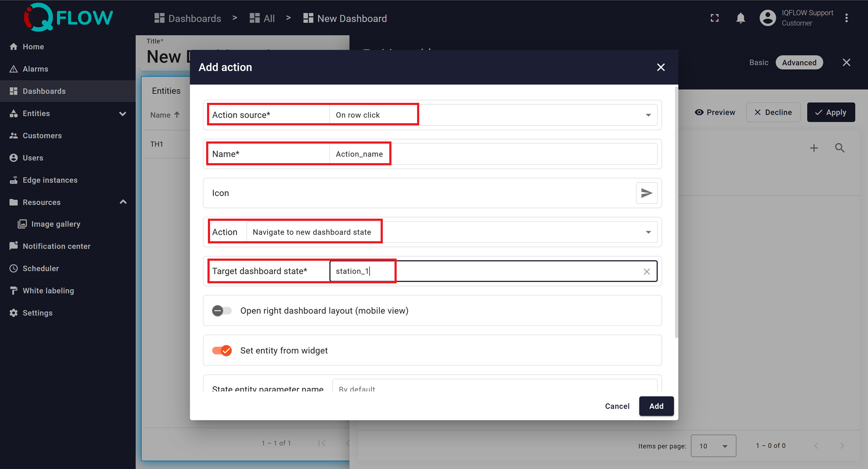Click the search magnifier icon
868x469 pixels.
click(839, 148)
